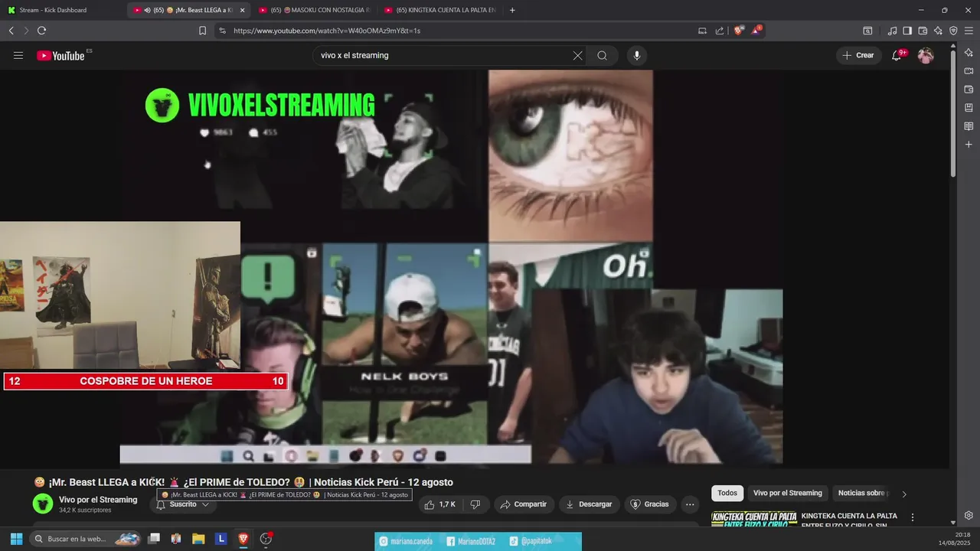Toggle the browser sidebar panel icon
Screen dimensions: 980x551
pos(907,31)
